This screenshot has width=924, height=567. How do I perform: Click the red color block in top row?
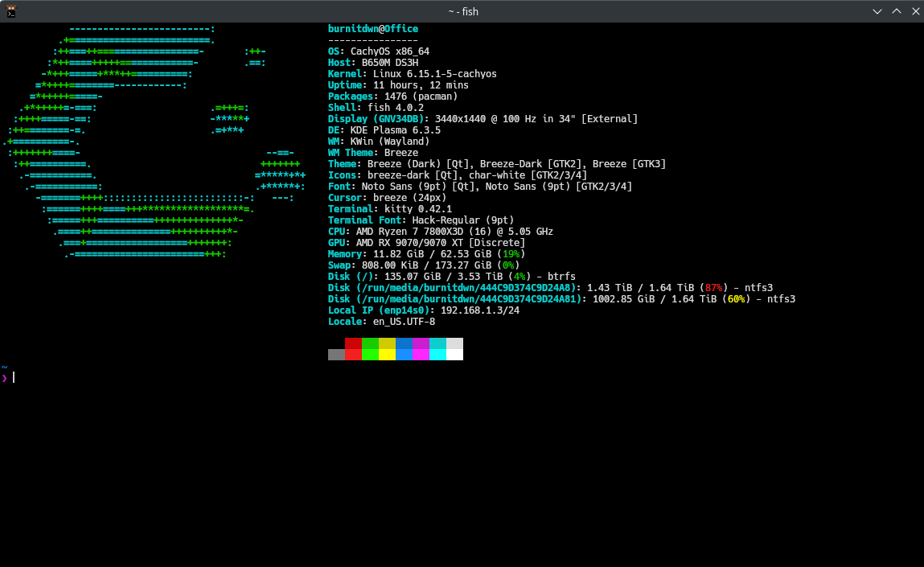point(353,343)
